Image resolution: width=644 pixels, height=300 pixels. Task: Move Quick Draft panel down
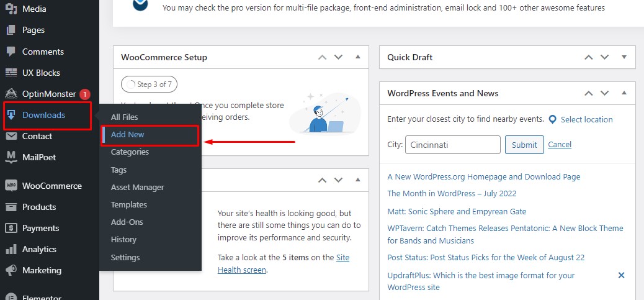point(604,57)
